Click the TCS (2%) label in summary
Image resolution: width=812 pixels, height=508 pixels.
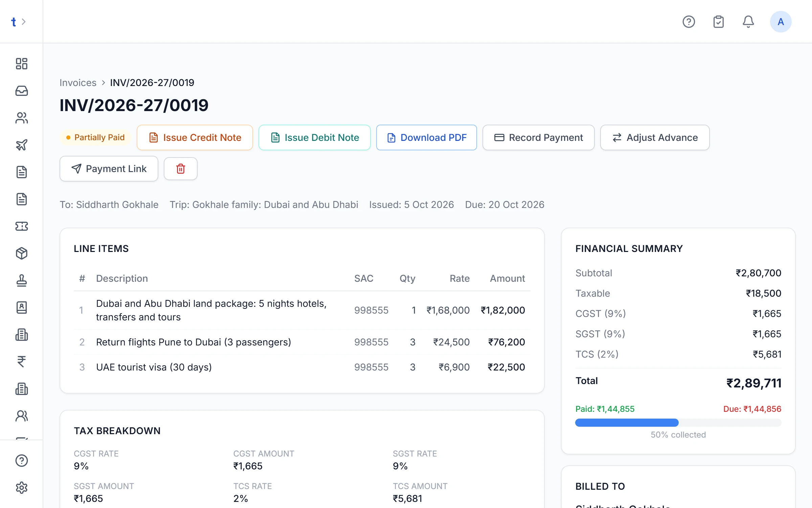coord(597,354)
